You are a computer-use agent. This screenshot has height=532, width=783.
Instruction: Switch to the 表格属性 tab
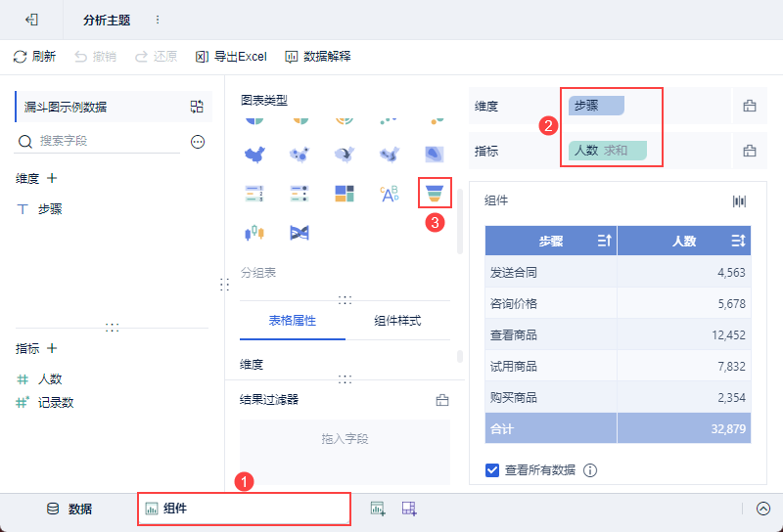click(292, 321)
